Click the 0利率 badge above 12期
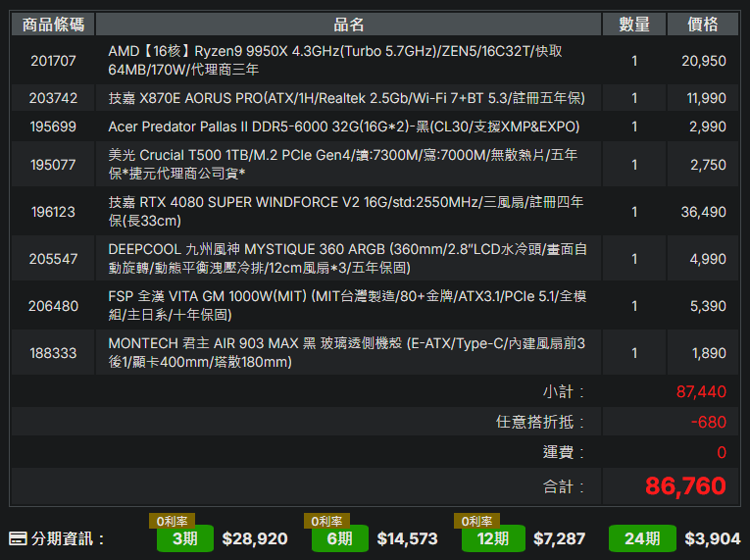Viewport: 750px width, 560px height. [x=476, y=521]
